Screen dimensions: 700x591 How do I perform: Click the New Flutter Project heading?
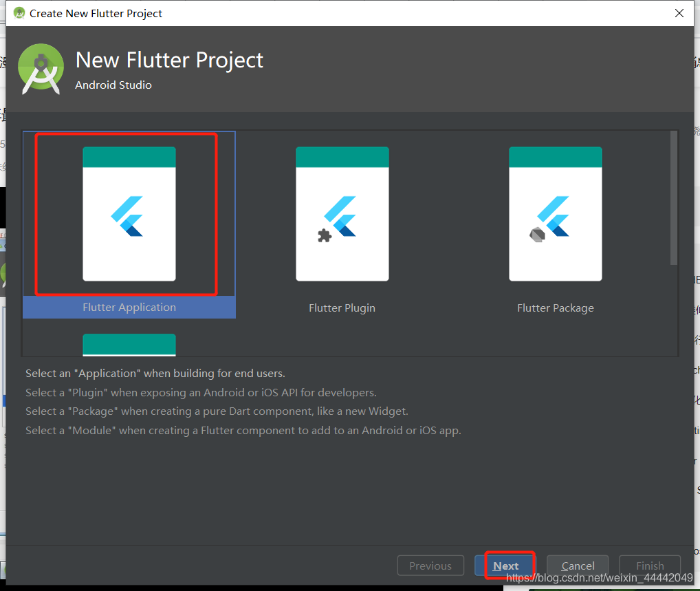coord(169,60)
